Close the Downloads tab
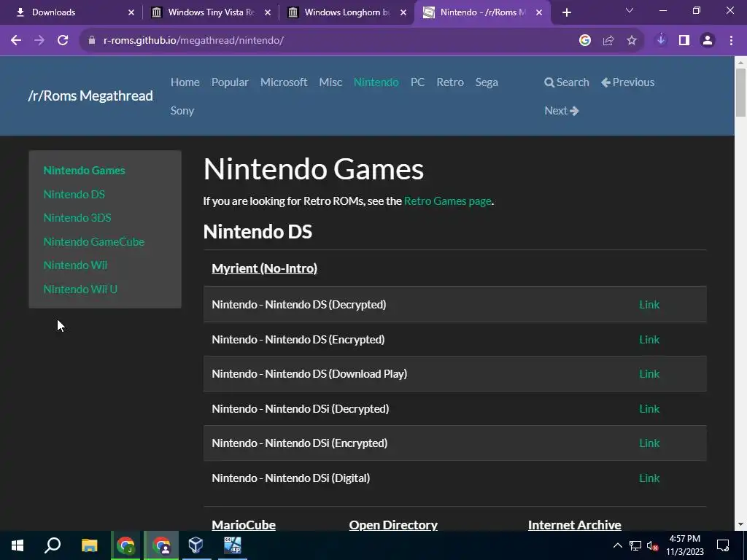Screen dimensions: 747x560 pyautogui.click(x=131, y=12)
